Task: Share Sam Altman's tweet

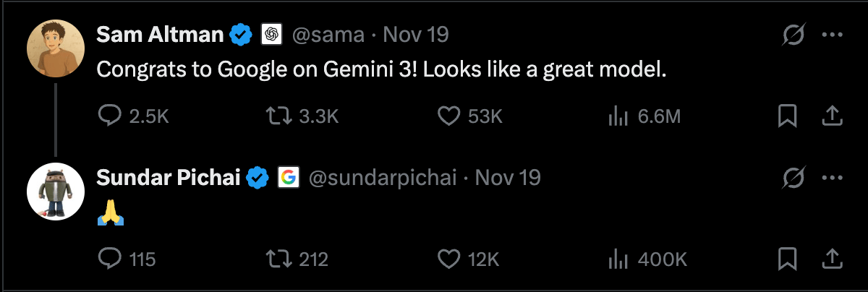Action: 832,116
